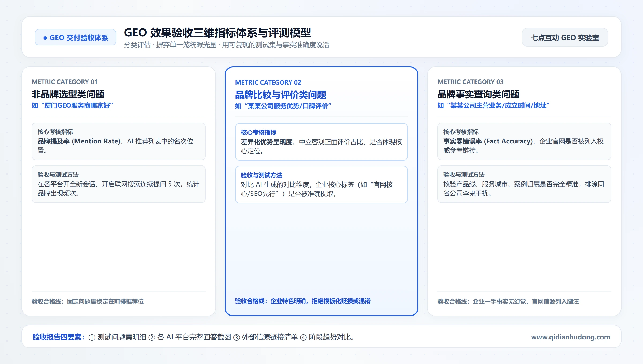Click footer item ② 各 AI 平台完整回答截图

[x=190, y=337]
